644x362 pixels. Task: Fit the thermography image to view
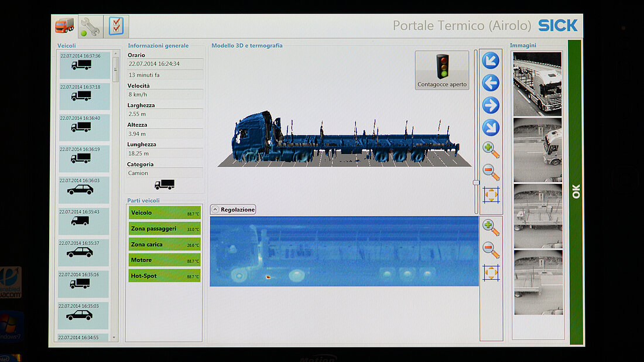point(491,272)
